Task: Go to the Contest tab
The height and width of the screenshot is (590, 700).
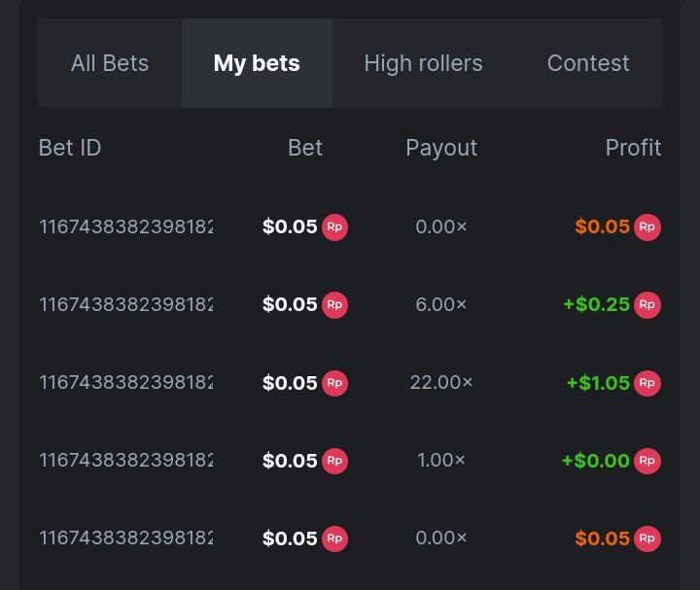Action: (x=588, y=63)
